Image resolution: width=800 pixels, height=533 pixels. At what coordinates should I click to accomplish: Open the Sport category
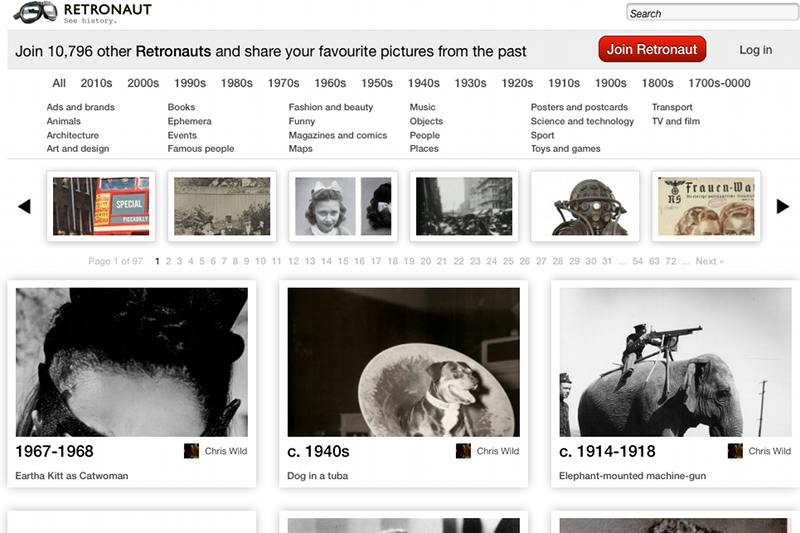pyautogui.click(x=542, y=135)
